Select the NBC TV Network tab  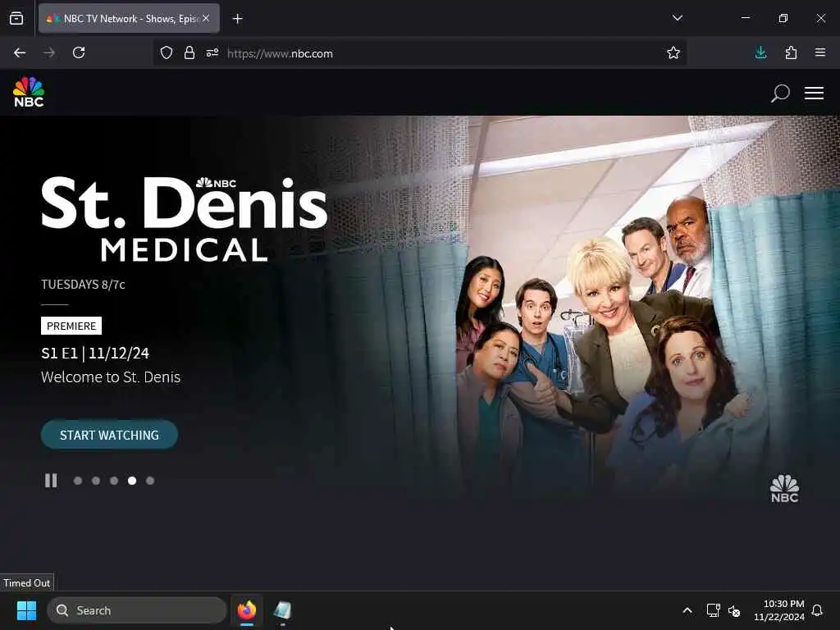tap(129, 18)
